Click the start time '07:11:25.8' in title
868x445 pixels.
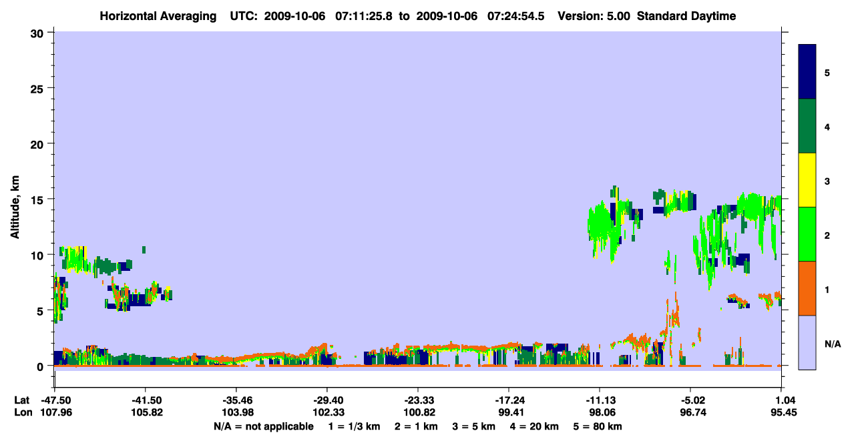pyautogui.click(x=365, y=16)
